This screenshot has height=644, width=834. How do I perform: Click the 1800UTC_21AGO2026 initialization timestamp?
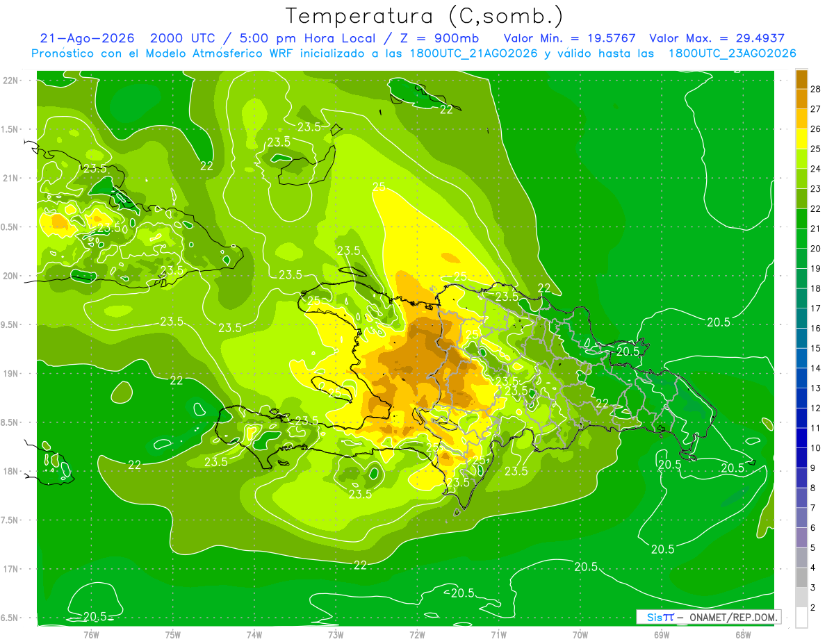(x=475, y=53)
